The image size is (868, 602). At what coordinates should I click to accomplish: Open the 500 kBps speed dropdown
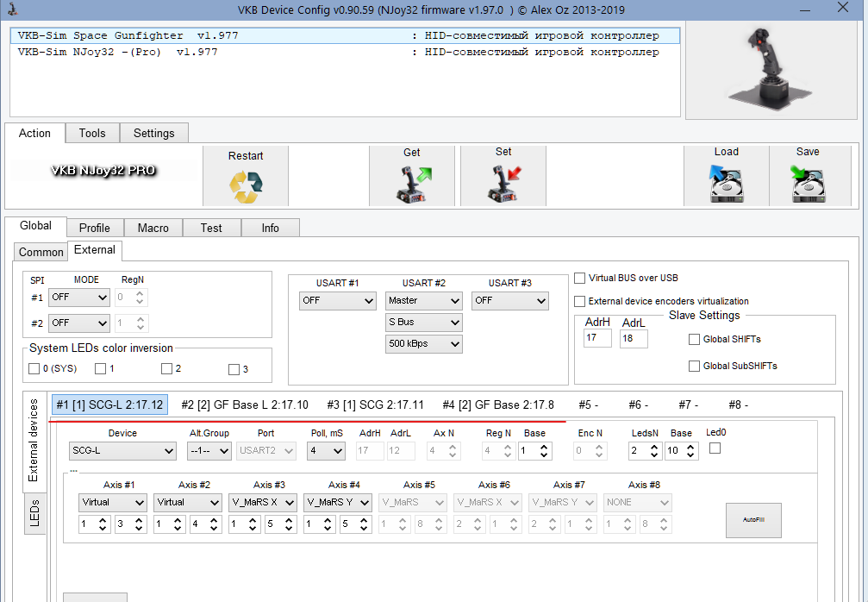[x=423, y=344]
